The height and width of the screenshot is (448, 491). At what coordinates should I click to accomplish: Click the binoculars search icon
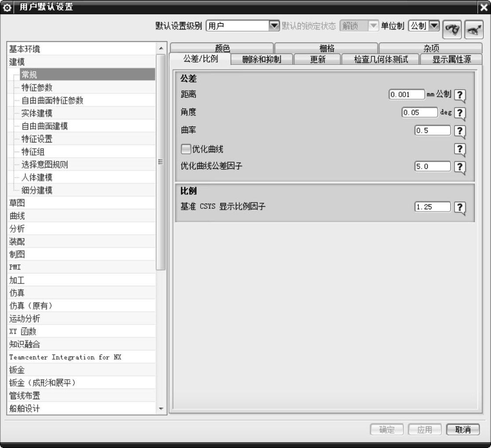pos(452,29)
